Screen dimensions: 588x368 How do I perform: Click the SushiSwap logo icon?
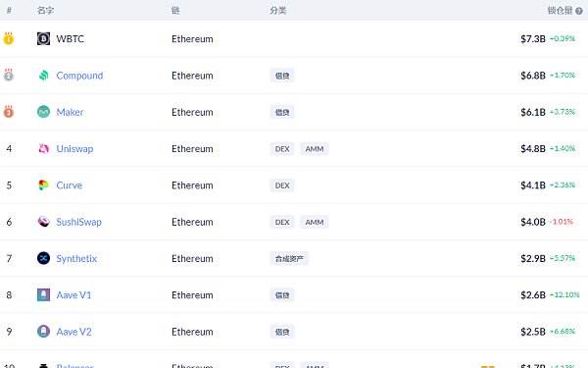[x=43, y=222]
